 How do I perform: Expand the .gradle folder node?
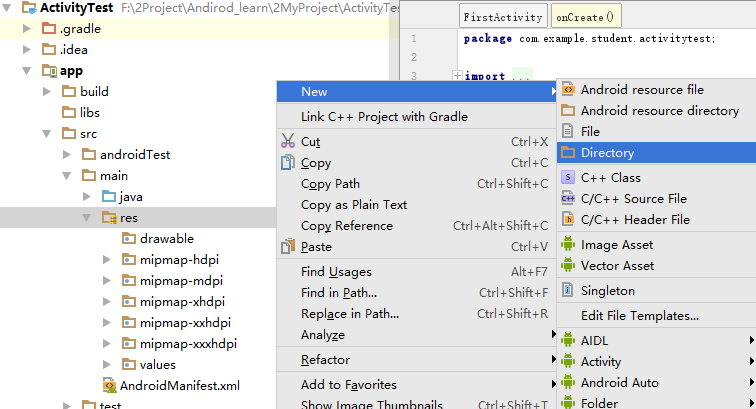pyautogui.click(x=27, y=29)
